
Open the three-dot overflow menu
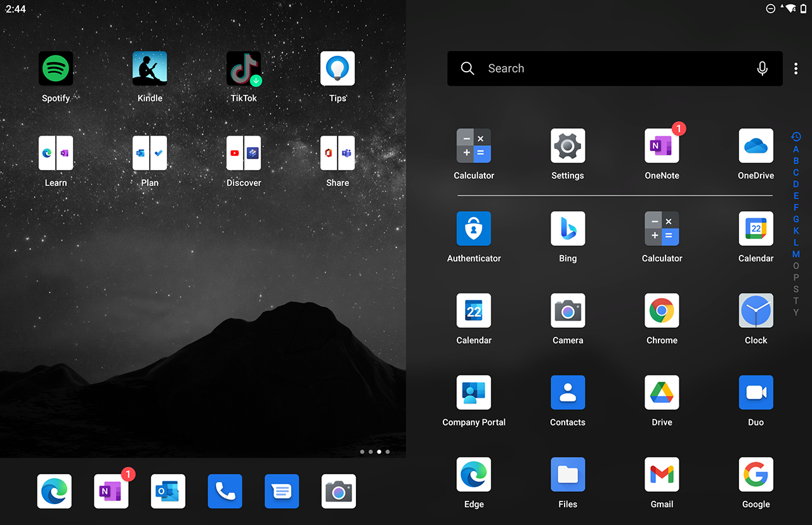(796, 68)
